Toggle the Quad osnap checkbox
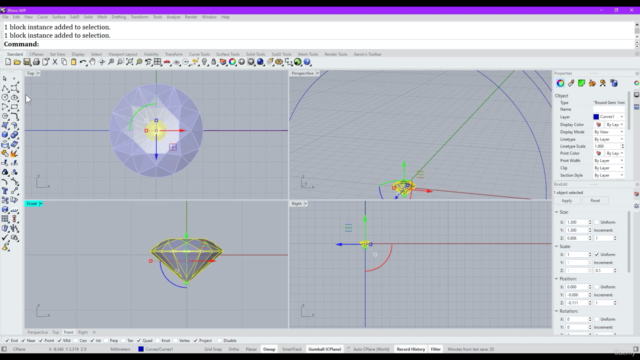Screen dimensions: 640x360 139,340
